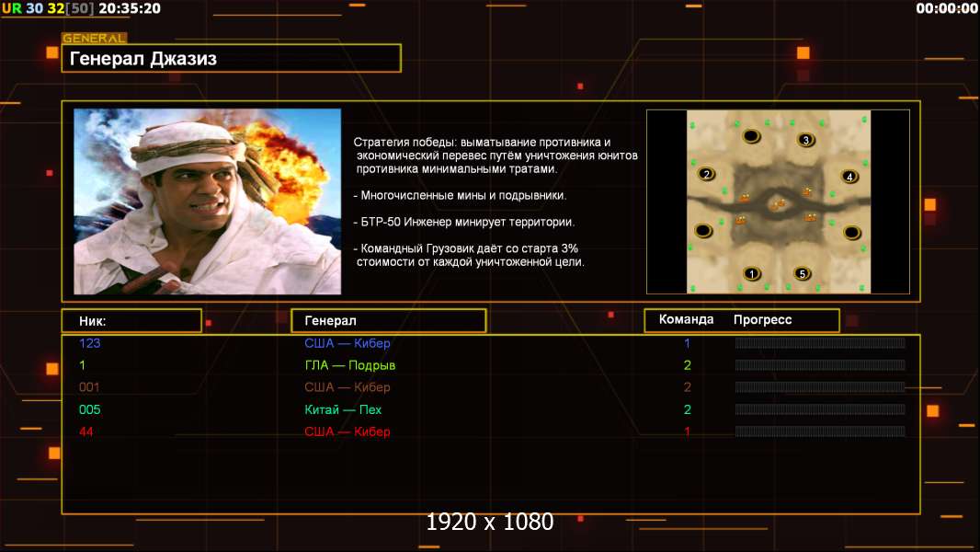This screenshot has width=980, height=552.
Task: Click 'США — Кибер' in player 001's row
Action: click(x=347, y=387)
